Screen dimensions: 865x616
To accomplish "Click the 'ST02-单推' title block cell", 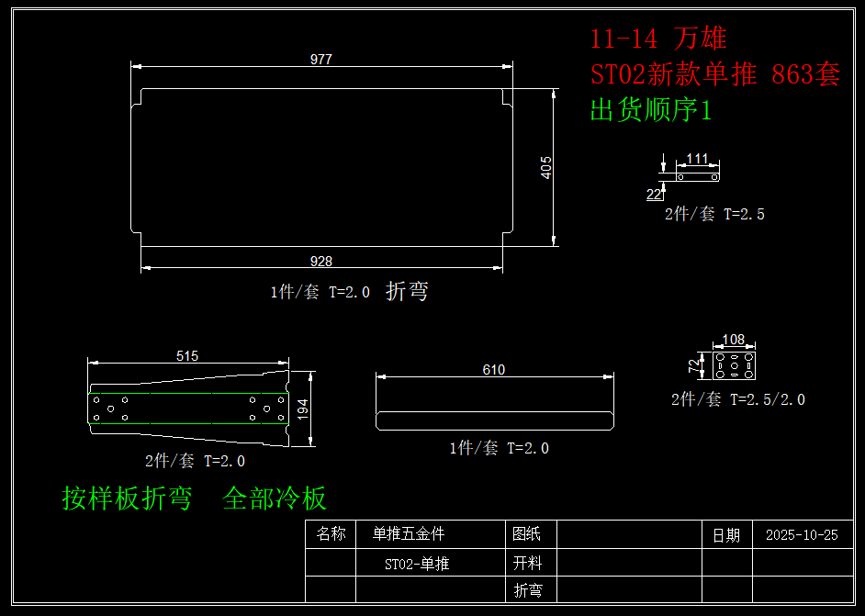I will click(x=417, y=564).
